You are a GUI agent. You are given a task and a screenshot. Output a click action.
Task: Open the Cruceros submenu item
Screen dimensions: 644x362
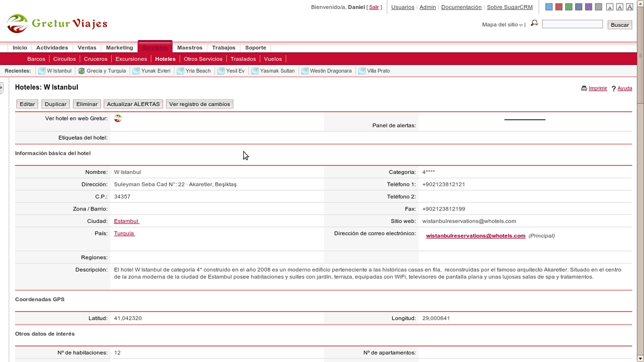click(x=95, y=58)
